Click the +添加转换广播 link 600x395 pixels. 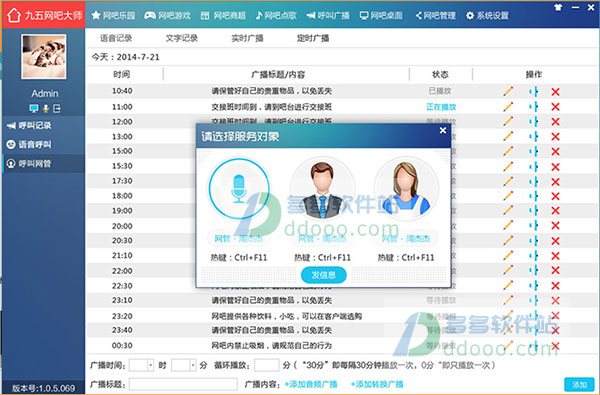377,384
